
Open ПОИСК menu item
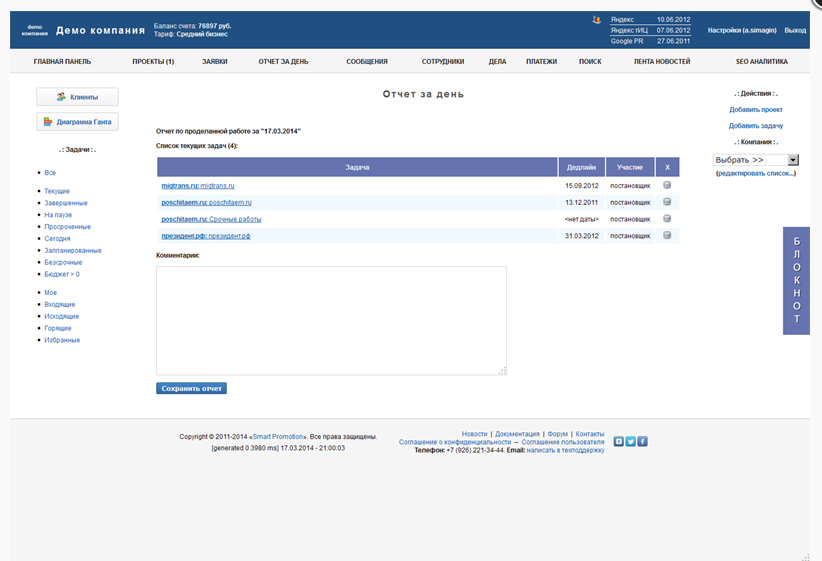(590, 62)
